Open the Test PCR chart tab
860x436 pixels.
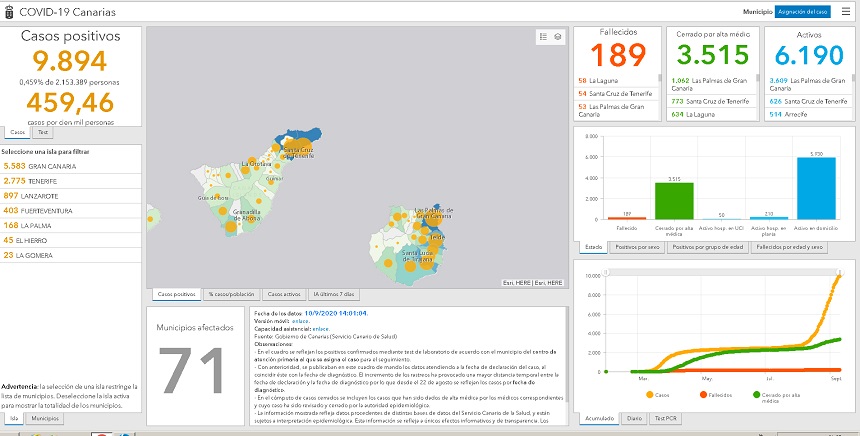point(667,418)
